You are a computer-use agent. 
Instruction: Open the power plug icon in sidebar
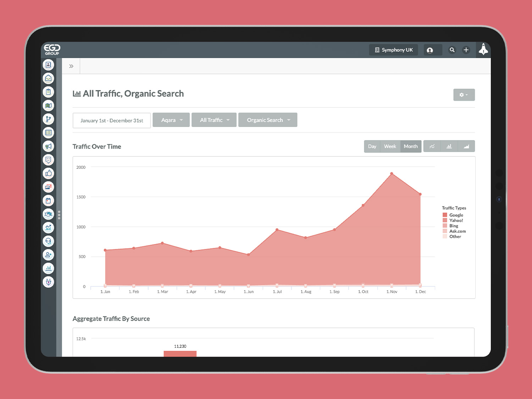click(49, 282)
